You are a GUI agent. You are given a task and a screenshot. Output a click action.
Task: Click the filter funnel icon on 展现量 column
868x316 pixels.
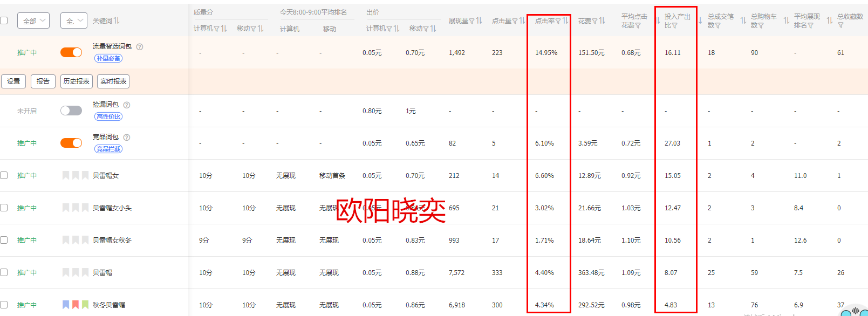(x=471, y=21)
